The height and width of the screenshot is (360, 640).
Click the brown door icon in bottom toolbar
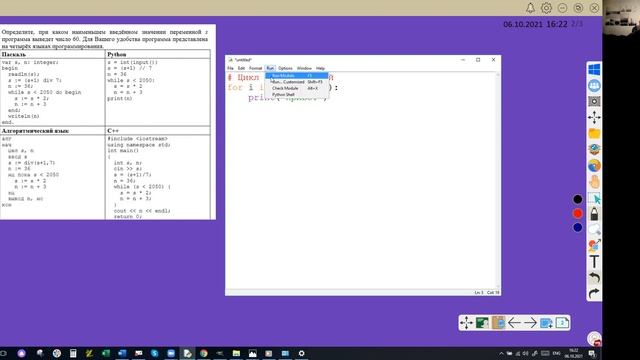[498, 323]
